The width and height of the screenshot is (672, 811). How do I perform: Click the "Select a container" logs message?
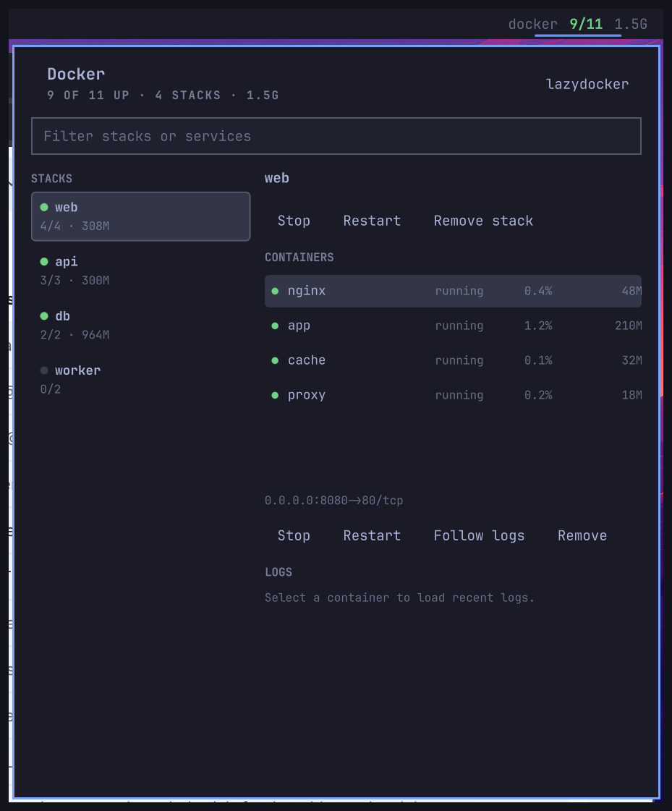399,598
